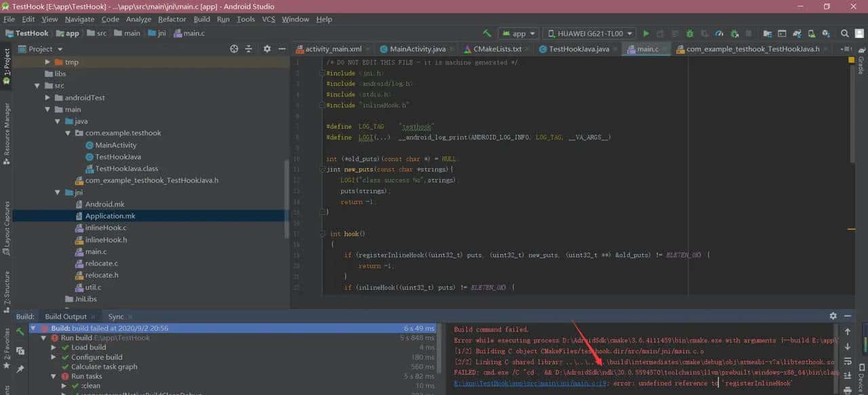Click the locate current file target icon
The width and height of the screenshot is (868, 395).
coord(234,49)
